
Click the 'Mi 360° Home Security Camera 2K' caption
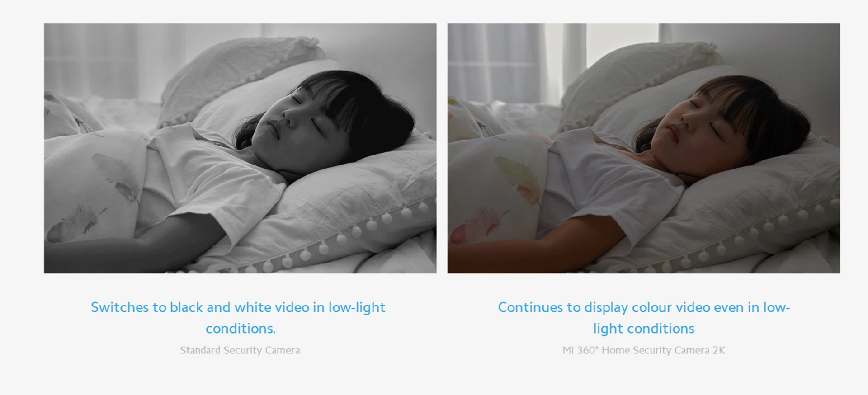pos(644,350)
